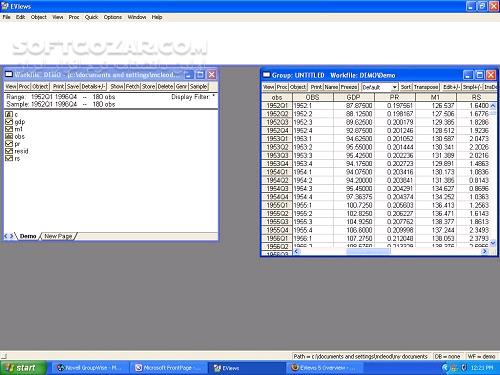This screenshot has width=500, height=375.
Task: Select the rs series icon in Workfile
Action: 9,158
